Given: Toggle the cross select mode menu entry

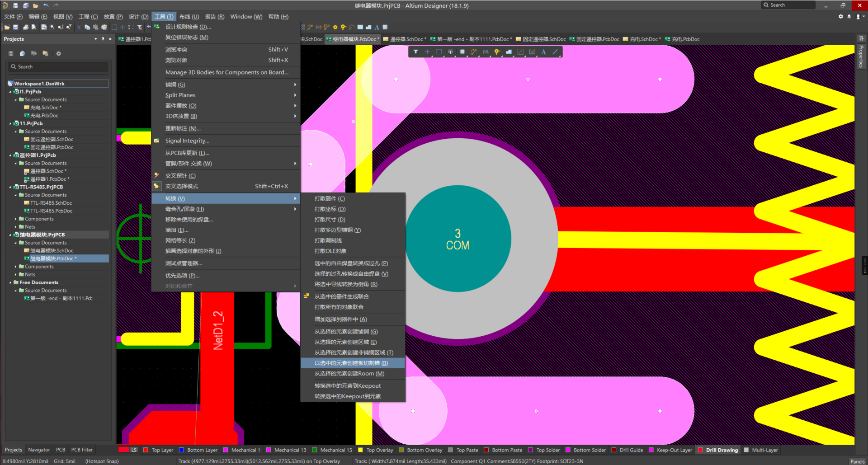Looking at the screenshot, I should pos(181,186).
